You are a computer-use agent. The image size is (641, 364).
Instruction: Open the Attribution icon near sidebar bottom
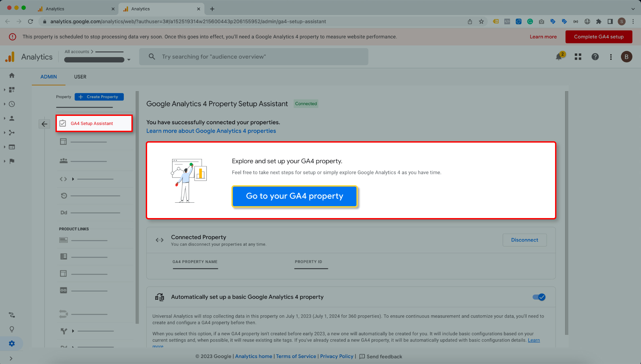tap(12, 315)
